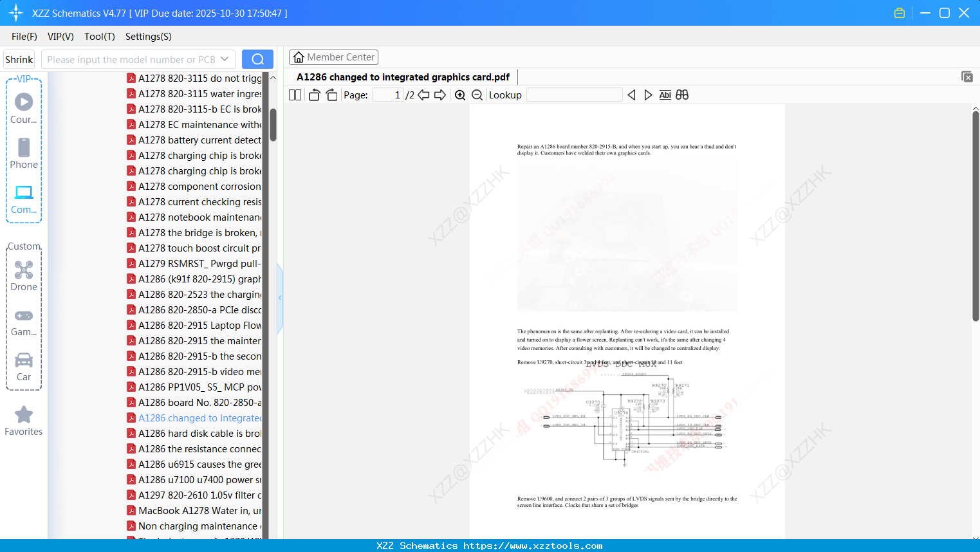Open 'A1286 820-2523 the chargin' document
The height and width of the screenshot is (552, 980).
(x=199, y=295)
